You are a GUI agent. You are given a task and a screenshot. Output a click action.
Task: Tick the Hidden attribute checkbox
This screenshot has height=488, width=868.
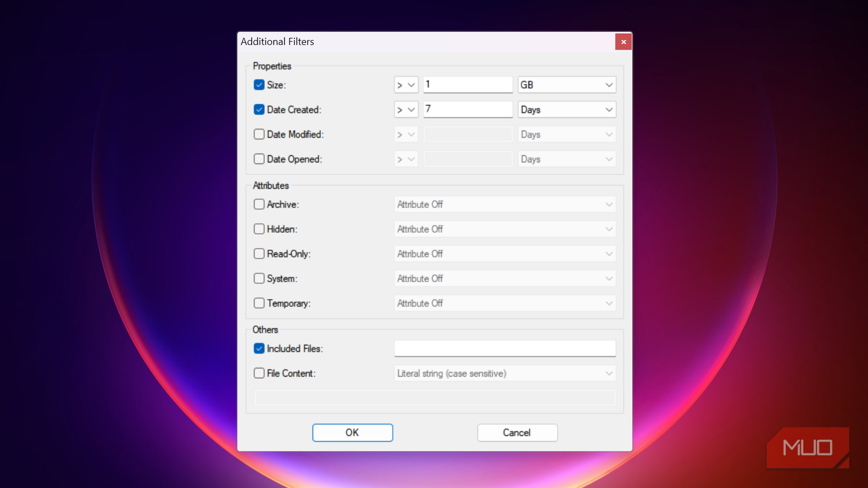[x=259, y=229]
